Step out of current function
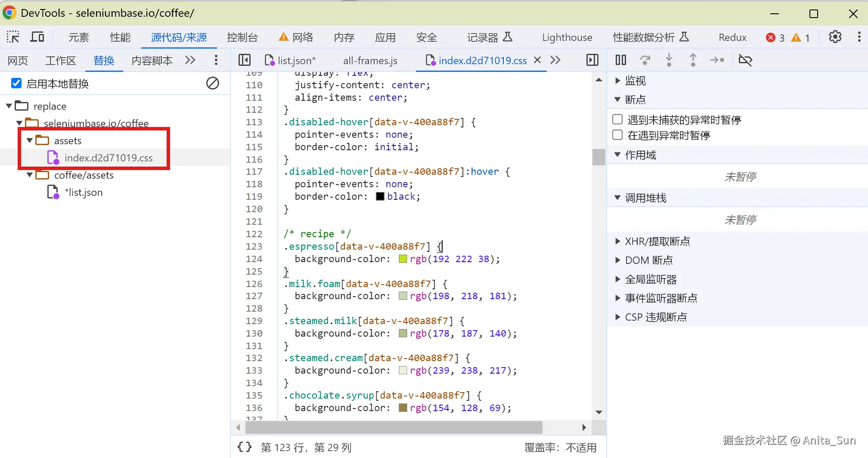The image size is (868, 458). point(693,60)
